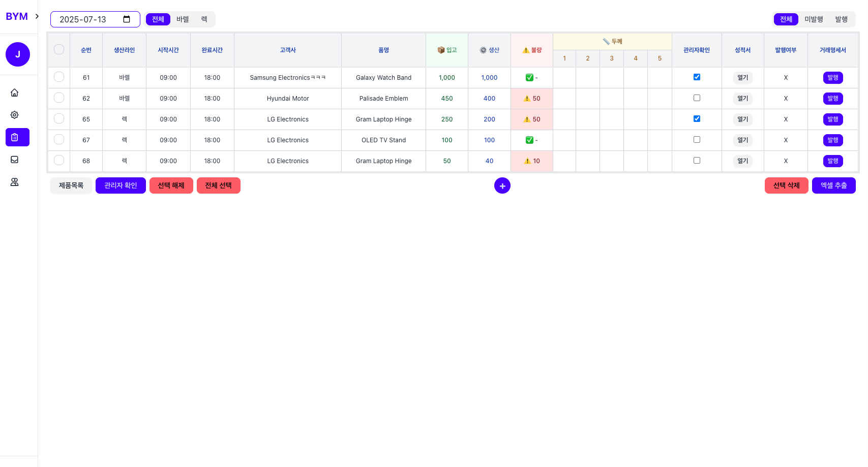Expand the sidebar with the chevron arrow
Viewport: 868px width, 467px height.
37,16
